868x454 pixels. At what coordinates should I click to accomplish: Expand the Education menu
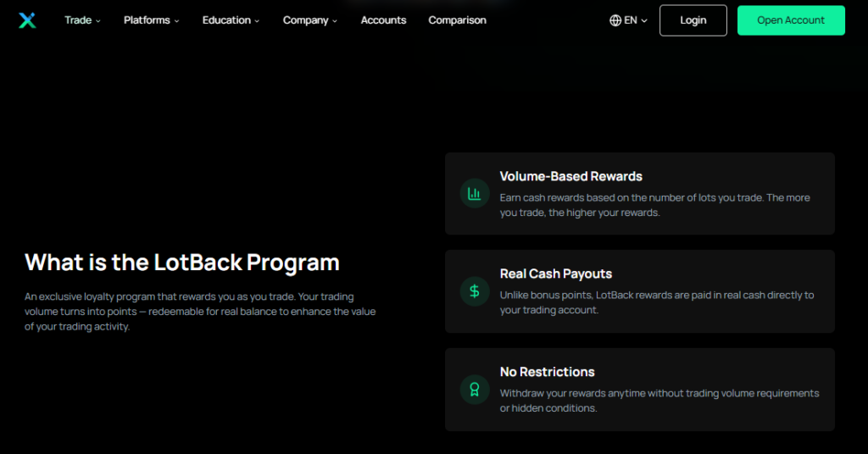pos(231,20)
